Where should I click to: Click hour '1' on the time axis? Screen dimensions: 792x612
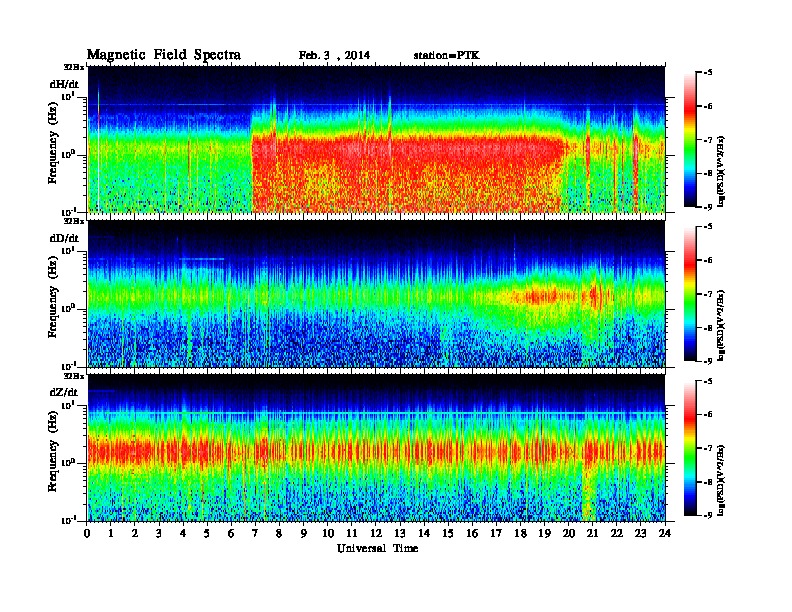click(x=111, y=533)
